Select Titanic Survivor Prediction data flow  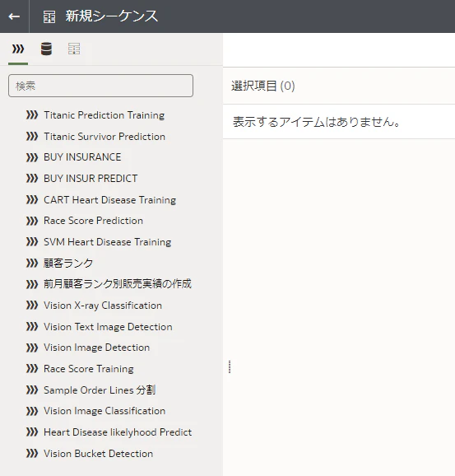104,137
